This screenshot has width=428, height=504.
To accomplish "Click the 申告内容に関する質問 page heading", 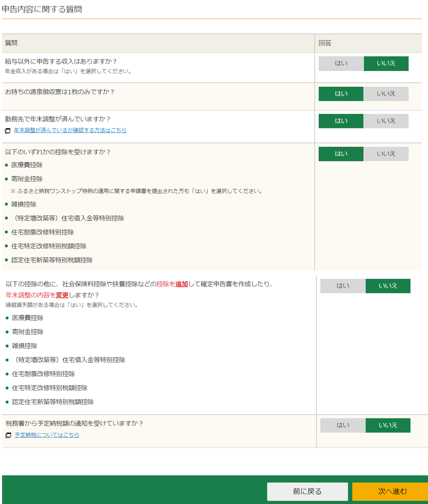I will tap(42, 9).
